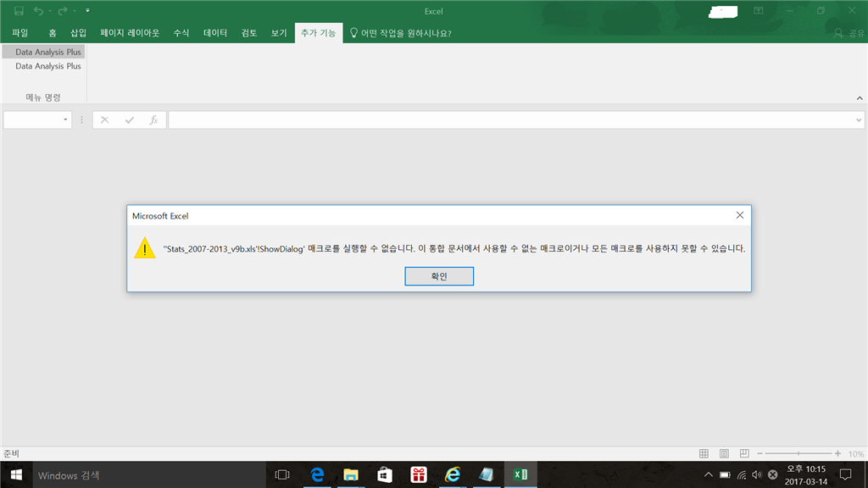Viewport: 868px width, 488px height.
Task: Switch to the 삽입 ribbon tab
Action: coord(78,33)
